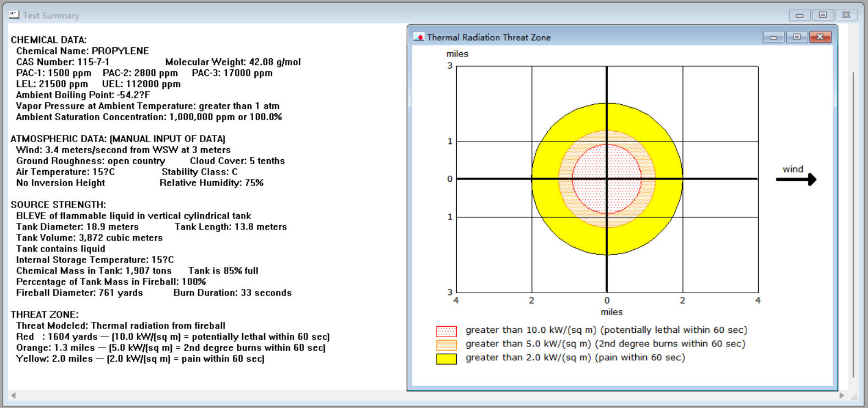Screen dimensions: 868x408
Task: Maximize the Thermal Radiation Threat Zone window
Action: (797, 37)
